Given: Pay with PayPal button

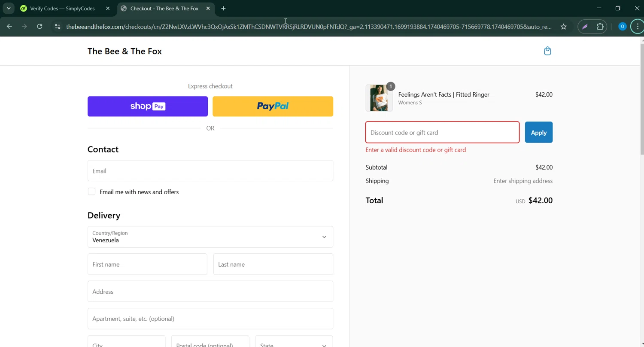Looking at the screenshot, I should [x=273, y=107].
